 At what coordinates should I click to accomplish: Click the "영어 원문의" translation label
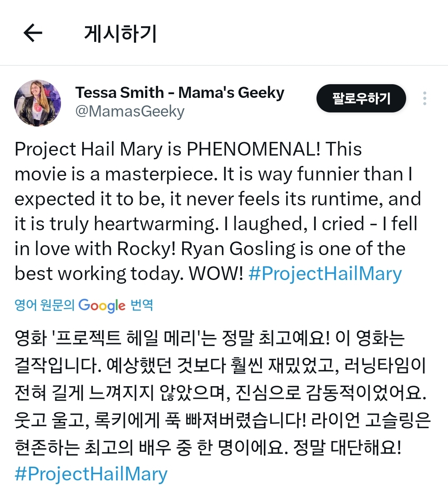pos(44,305)
